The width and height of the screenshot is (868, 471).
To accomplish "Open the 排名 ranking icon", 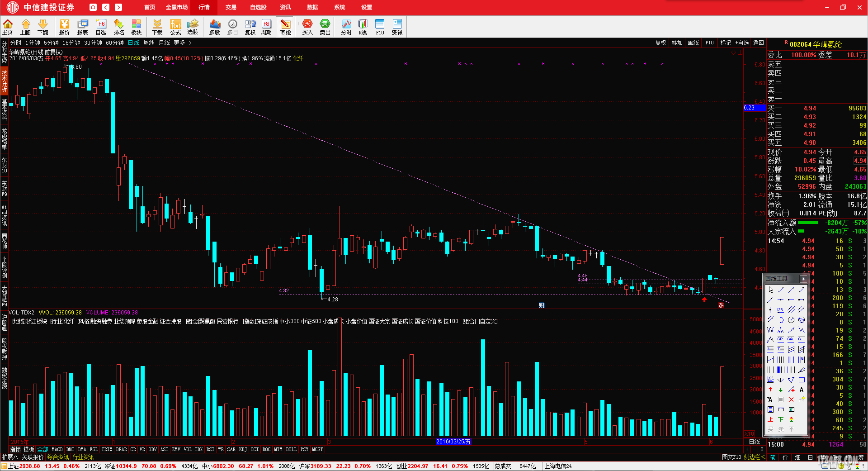I will 119,27.
